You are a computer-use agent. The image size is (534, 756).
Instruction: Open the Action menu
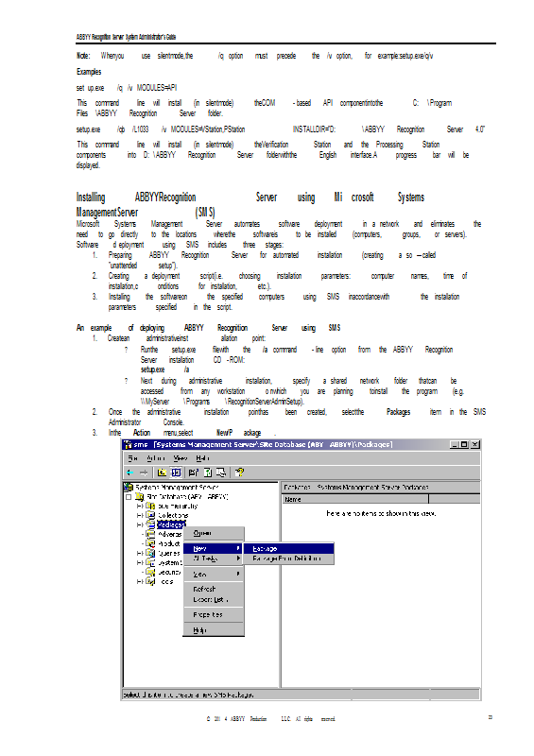coord(156,458)
